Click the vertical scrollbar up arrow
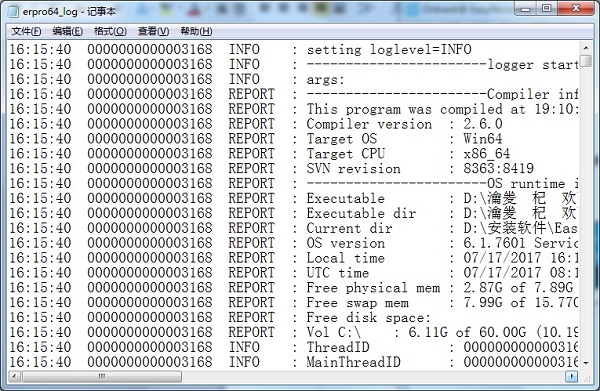 (585, 48)
